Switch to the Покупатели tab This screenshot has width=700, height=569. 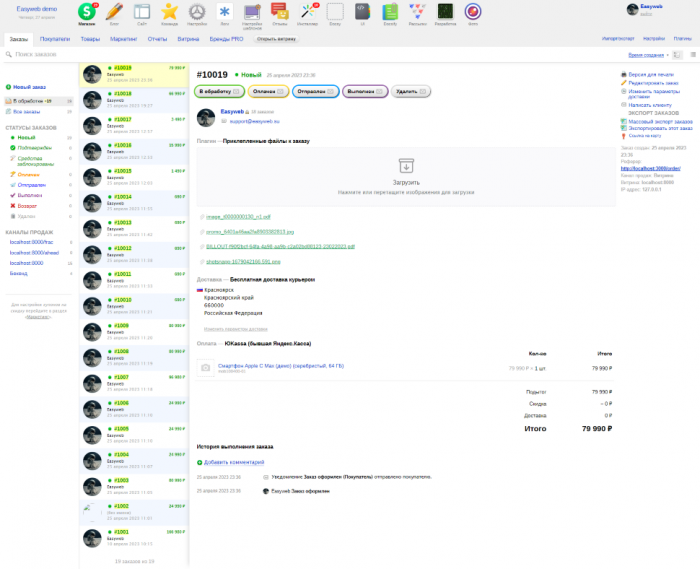click(55, 39)
